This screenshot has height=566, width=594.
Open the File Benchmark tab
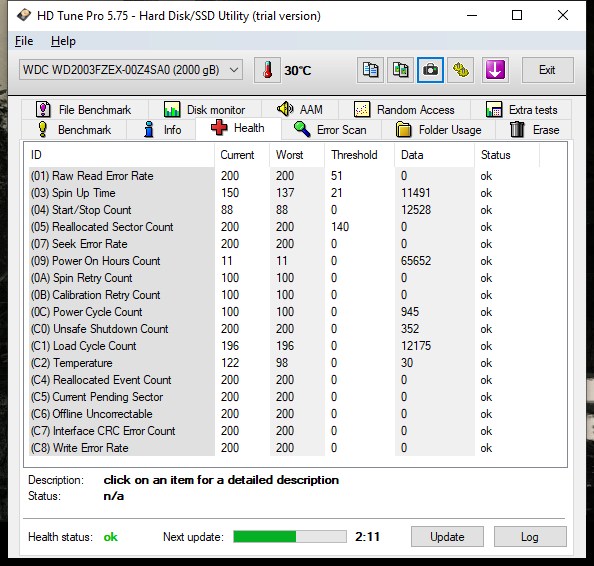[84, 110]
